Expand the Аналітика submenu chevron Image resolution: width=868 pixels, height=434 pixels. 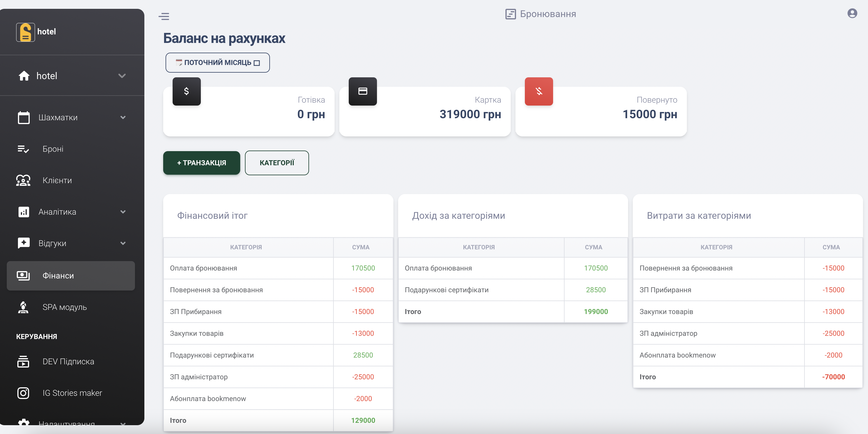pyautogui.click(x=123, y=212)
